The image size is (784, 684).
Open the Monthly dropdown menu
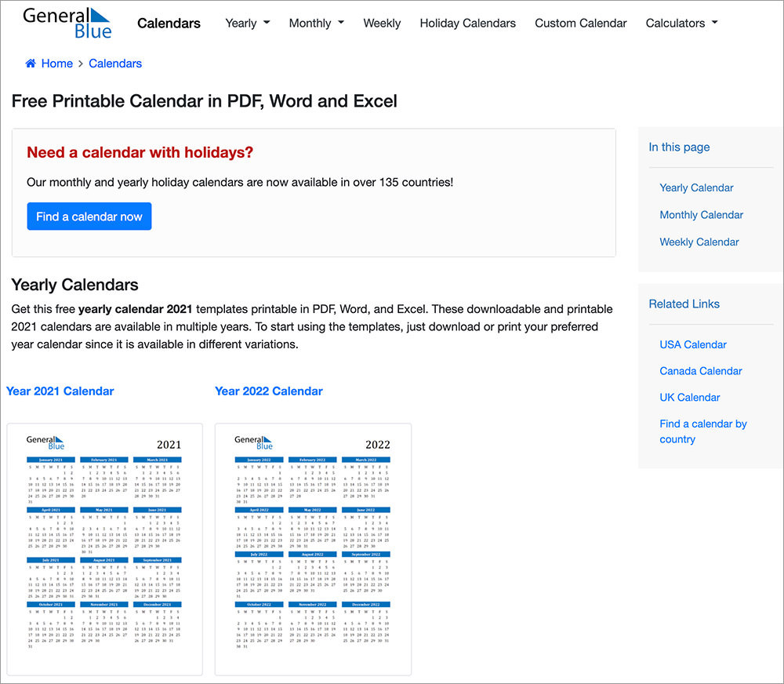click(x=316, y=24)
